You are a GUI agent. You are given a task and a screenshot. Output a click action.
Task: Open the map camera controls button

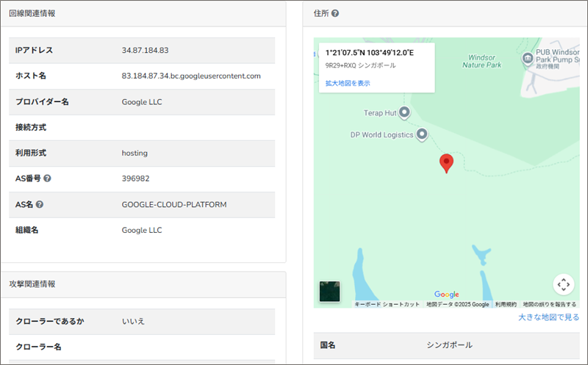coord(563,284)
